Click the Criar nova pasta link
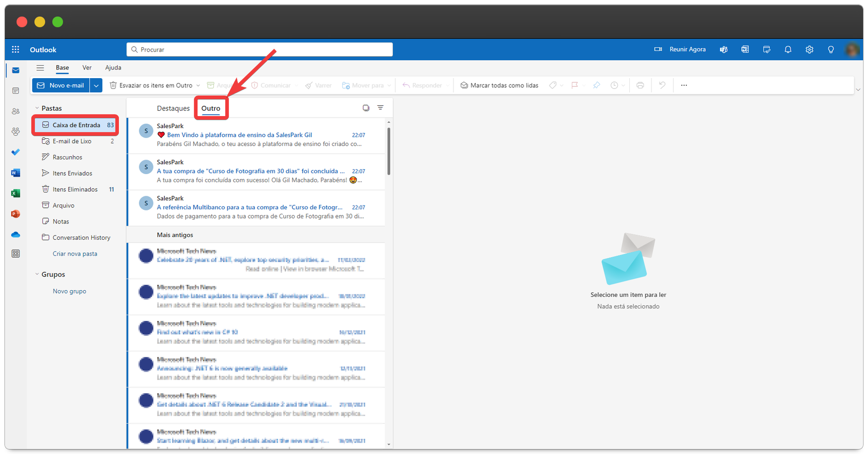The width and height of the screenshot is (868, 454). click(75, 254)
